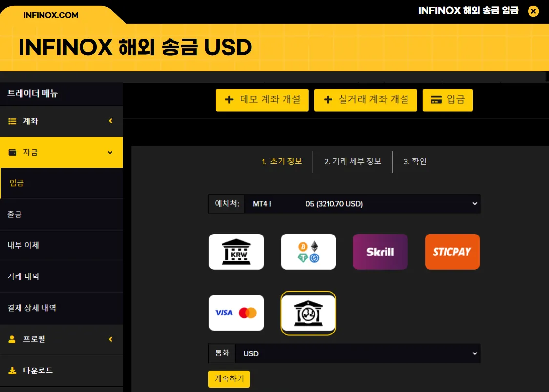549x392 pixels.
Task: Choose the cryptocurrency deposit method icon
Action: pos(308,252)
